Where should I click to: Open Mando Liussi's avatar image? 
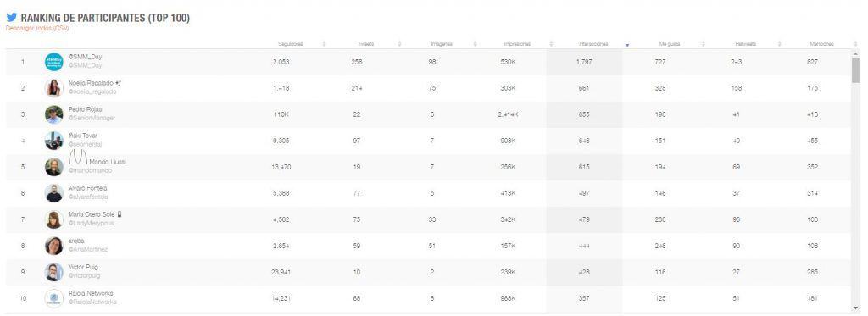click(53, 167)
